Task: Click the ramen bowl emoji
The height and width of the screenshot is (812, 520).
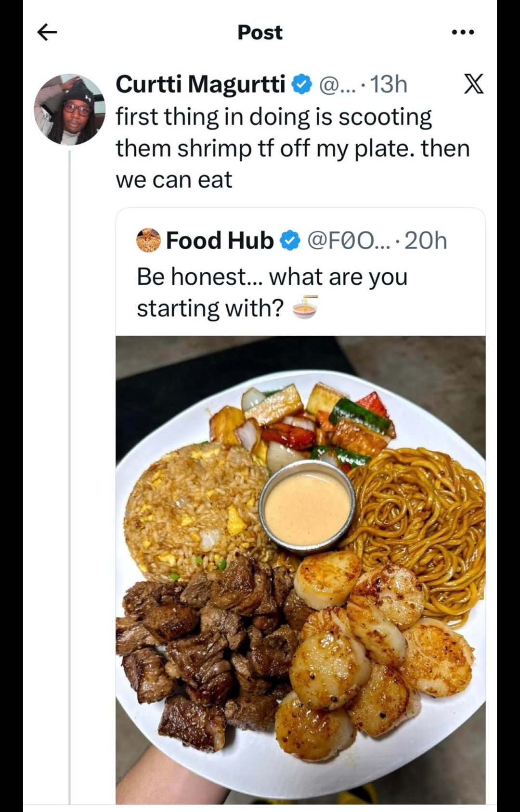Action: pyautogui.click(x=306, y=307)
